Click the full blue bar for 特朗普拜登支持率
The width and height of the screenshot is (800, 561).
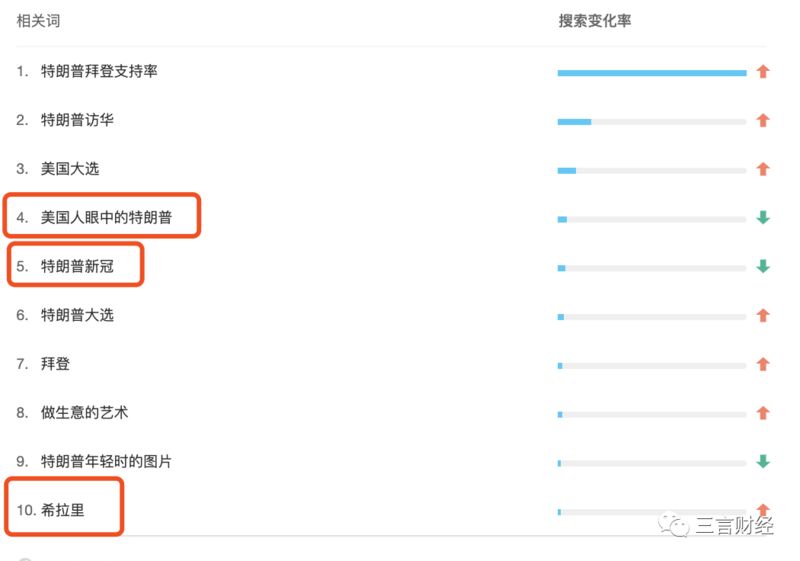tap(652, 73)
